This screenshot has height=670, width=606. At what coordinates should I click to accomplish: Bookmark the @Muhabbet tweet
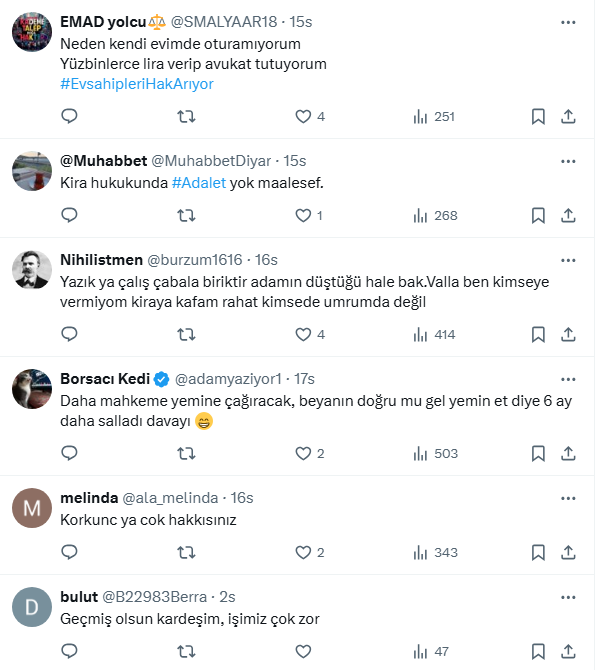pos(538,215)
